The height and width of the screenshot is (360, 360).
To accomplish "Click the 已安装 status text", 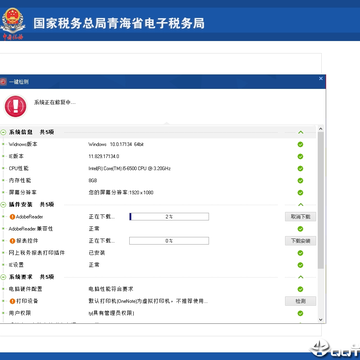I will 97,253.
